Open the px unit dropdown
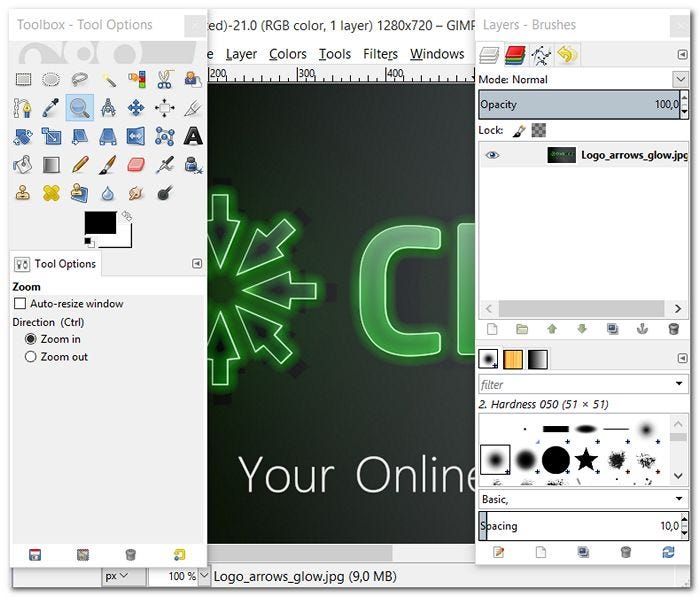Screen dimensions: 700x597 pos(124,576)
